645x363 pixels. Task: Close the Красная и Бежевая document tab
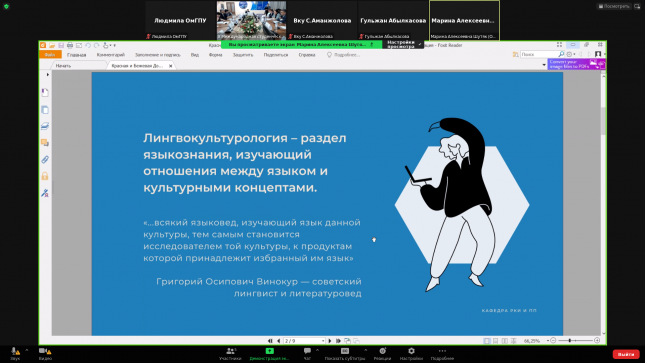click(x=171, y=66)
